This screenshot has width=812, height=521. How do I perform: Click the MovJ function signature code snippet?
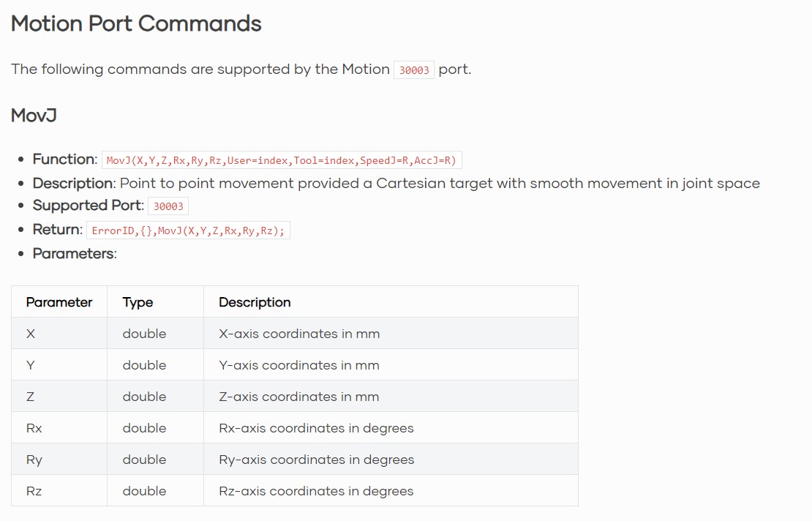coord(282,160)
